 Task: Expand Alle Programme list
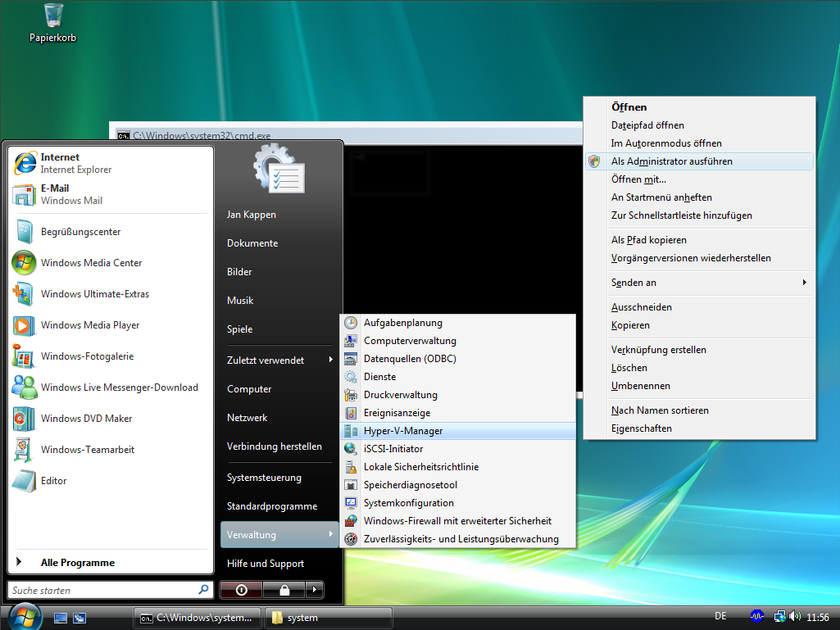(111, 563)
